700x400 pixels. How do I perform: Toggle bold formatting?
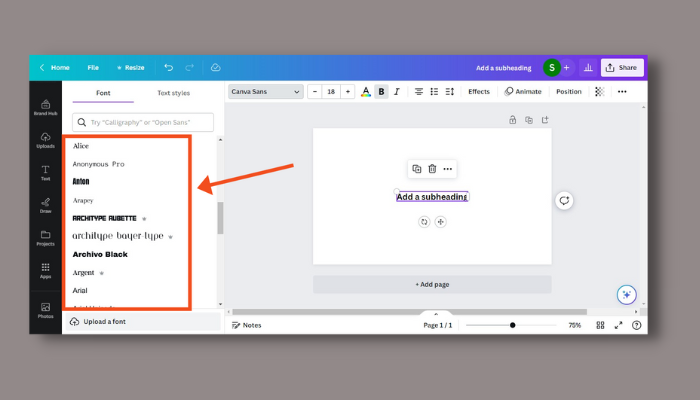coord(381,92)
